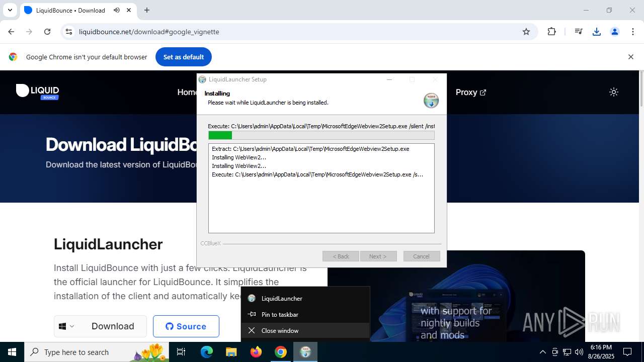Open the volume tray icon
Viewport: 644px width, 362px height.
pyautogui.click(x=579, y=352)
